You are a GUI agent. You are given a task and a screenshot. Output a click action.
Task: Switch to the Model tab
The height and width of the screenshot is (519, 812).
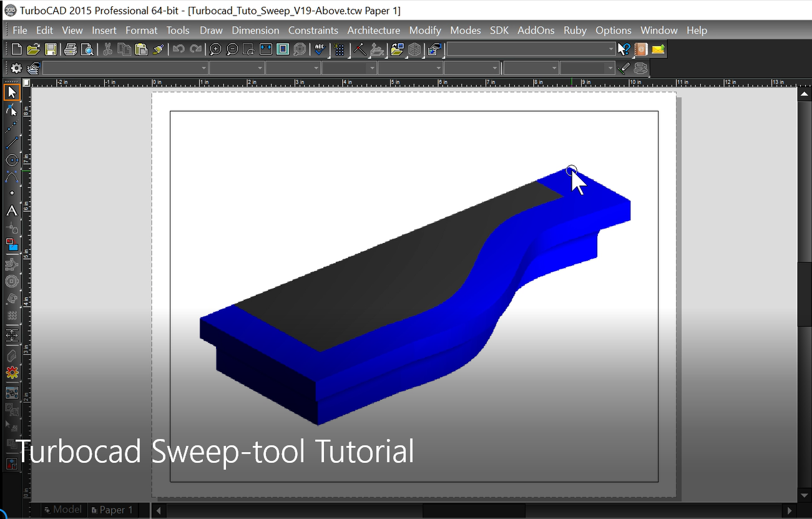[62, 510]
